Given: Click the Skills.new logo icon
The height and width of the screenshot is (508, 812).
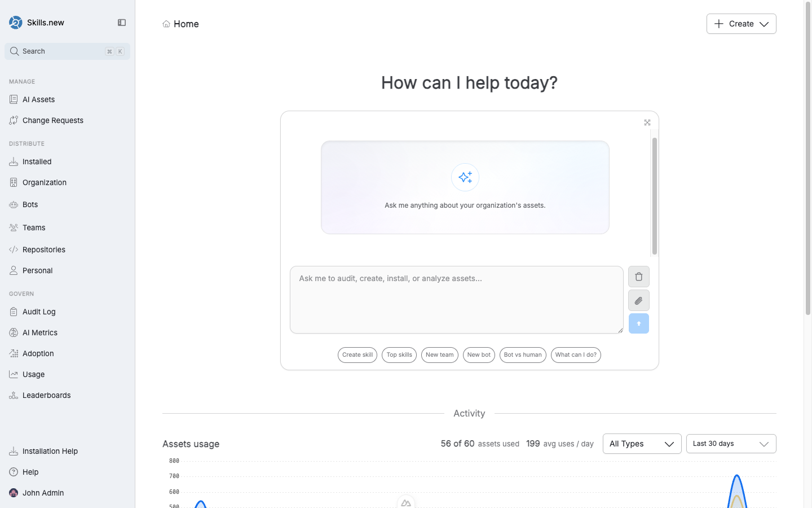Looking at the screenshot, I should tap(16, 23).
